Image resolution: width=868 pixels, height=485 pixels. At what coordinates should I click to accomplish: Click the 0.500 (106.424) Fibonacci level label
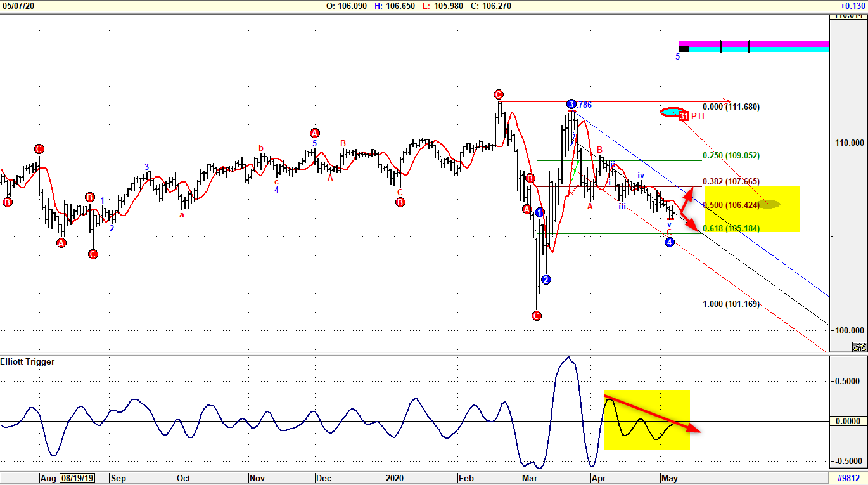point(731,205)
